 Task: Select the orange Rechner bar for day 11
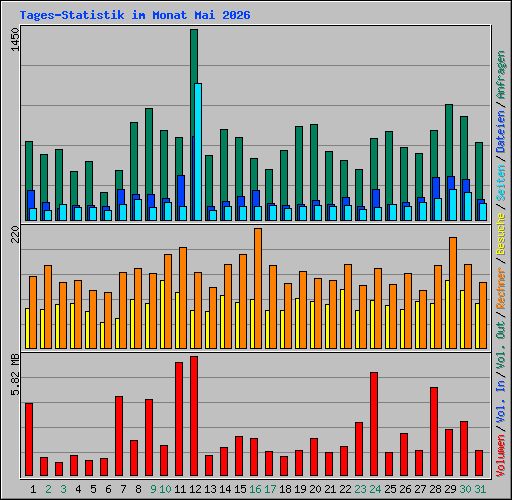click(x=183, y=298)
